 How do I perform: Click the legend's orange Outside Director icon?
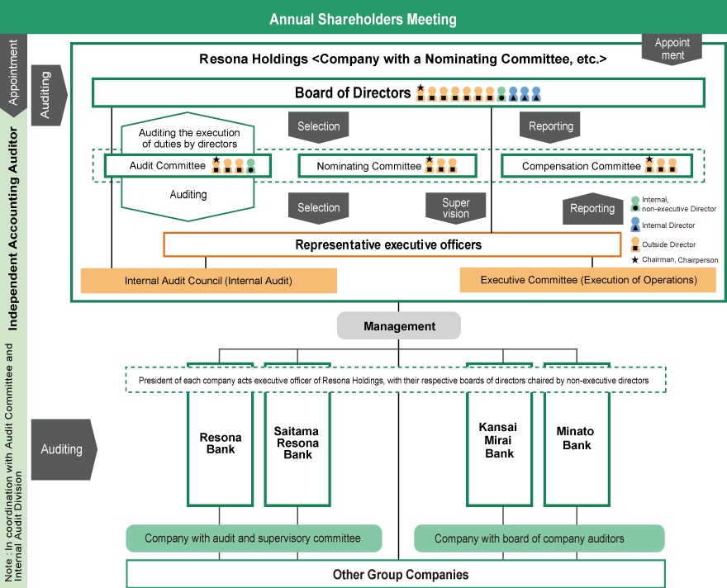635,244
